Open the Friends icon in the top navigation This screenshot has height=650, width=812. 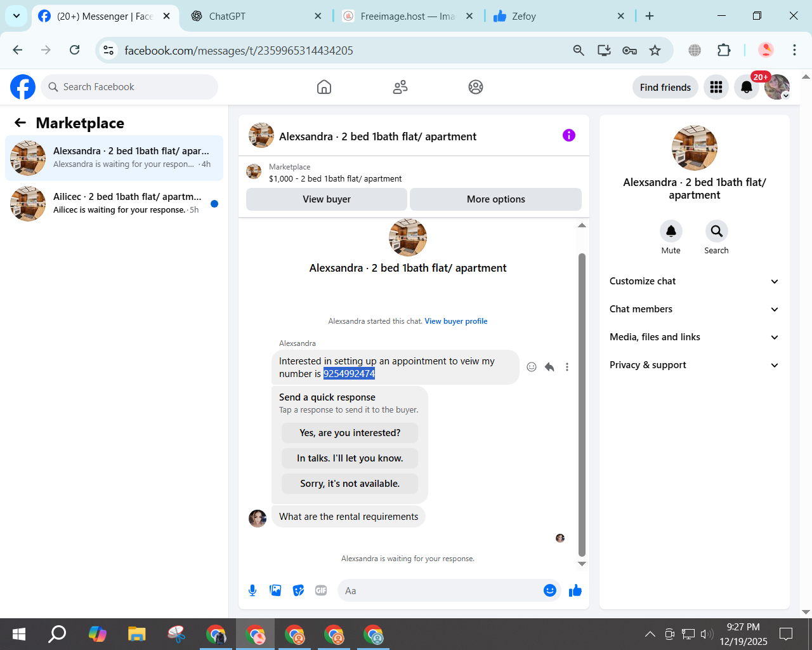400,87
